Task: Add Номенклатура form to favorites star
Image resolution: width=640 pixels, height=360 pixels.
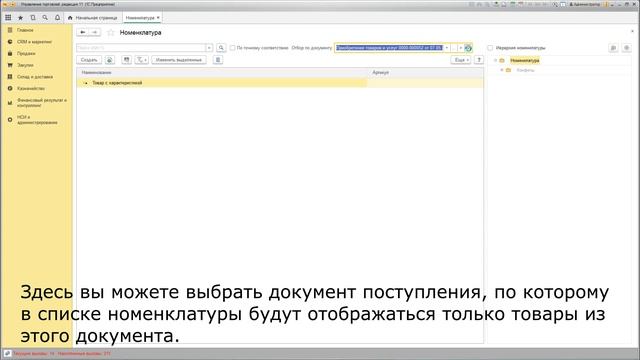Action: (110, 32)
